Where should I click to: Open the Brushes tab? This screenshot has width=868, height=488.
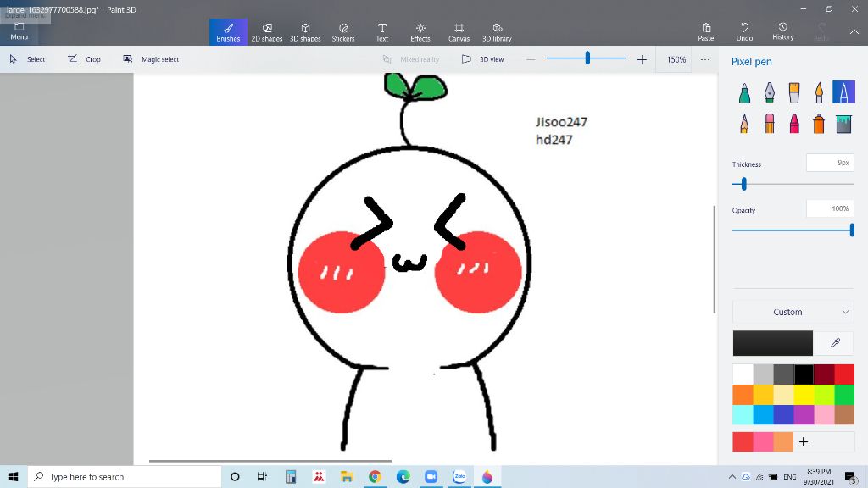point(228,32)
